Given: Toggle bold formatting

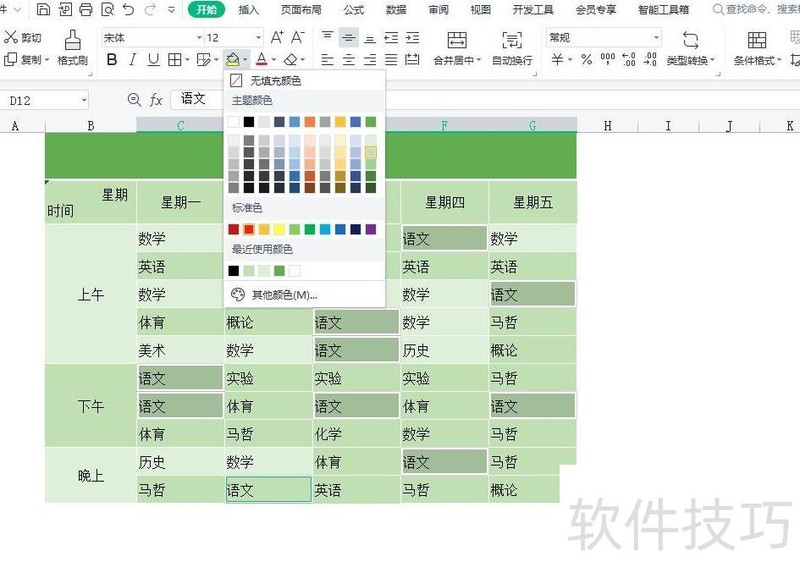Looking at the screenshot, I should point(112,60).
